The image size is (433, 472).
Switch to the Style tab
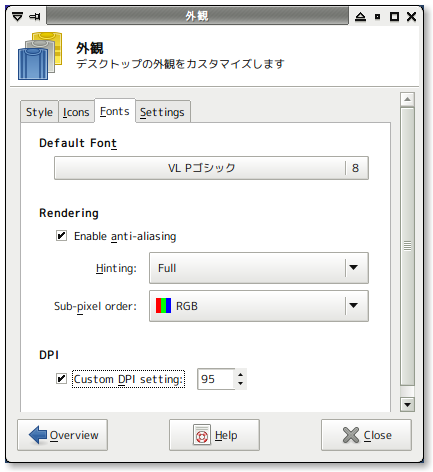click(x=39, y=112)
